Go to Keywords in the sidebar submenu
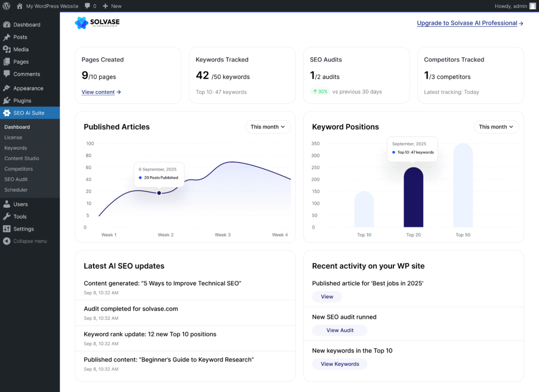Image resolution: width=539 pixels, height=392 pixels. click(16, 148)
